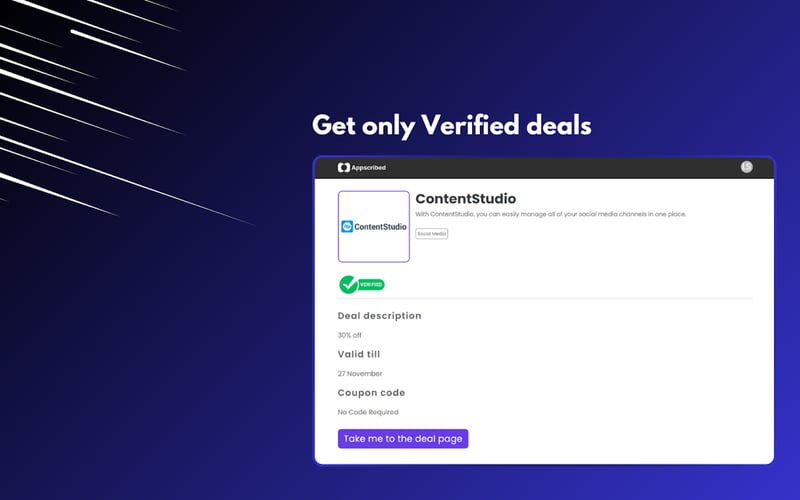This screenshot has height=500, width=800.
Task: Click the Deal description heading
Action: [x=379, y=316]
